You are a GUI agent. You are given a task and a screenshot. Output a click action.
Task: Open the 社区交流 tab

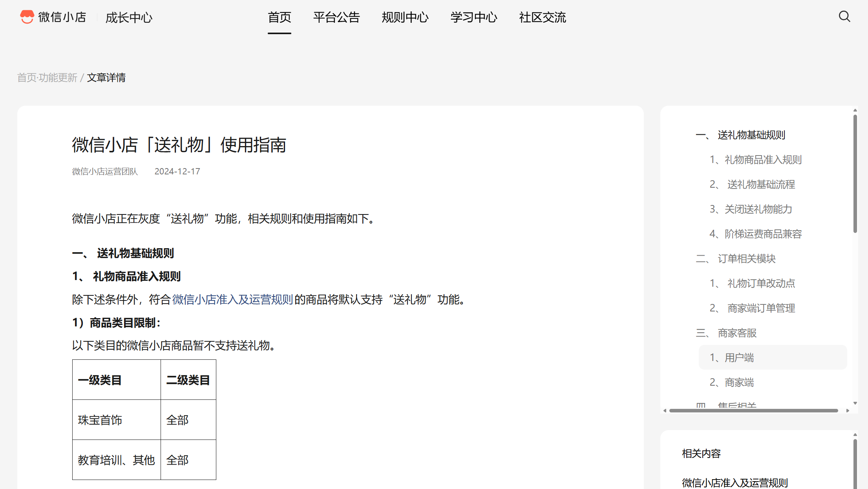pyautogui.click(x=543, y=17)
